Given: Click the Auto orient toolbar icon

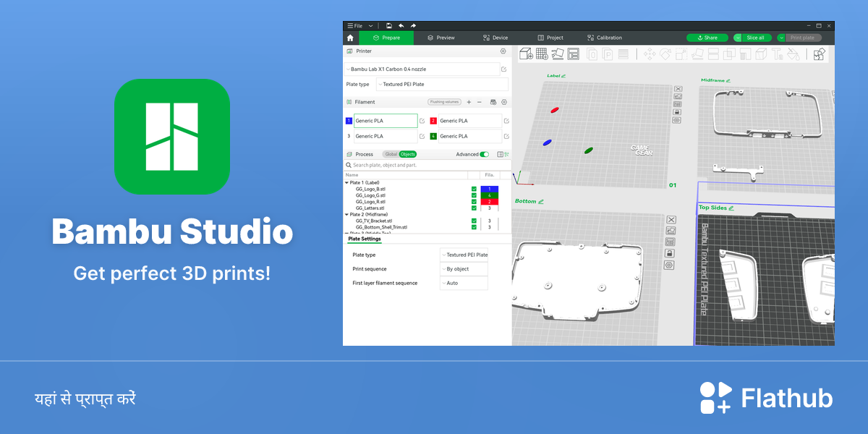Looking at the screenshot, I should [x=558, y=54].
